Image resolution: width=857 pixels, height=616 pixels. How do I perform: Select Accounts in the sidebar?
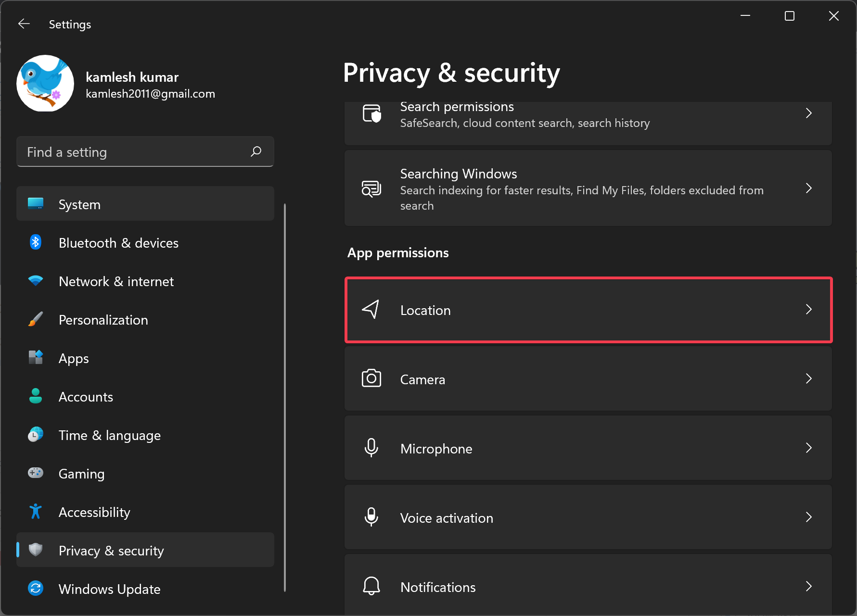tap(145, 396)
